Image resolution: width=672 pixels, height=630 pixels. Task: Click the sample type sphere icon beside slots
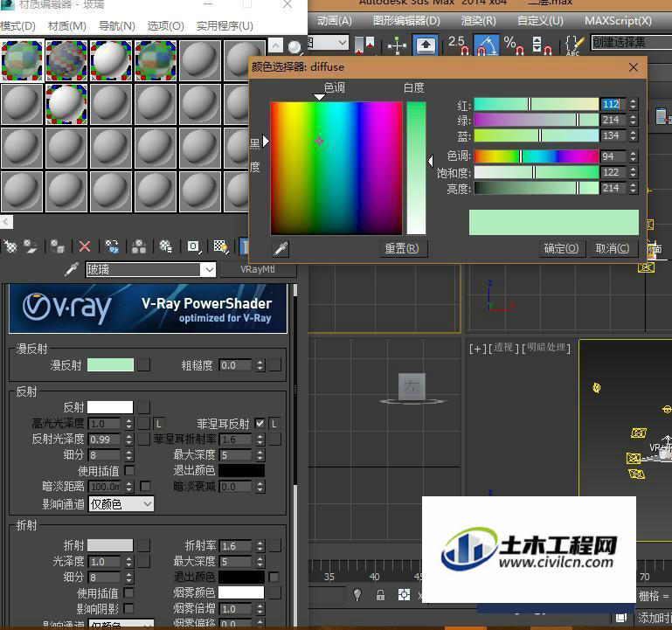click(x=294, y=46)
